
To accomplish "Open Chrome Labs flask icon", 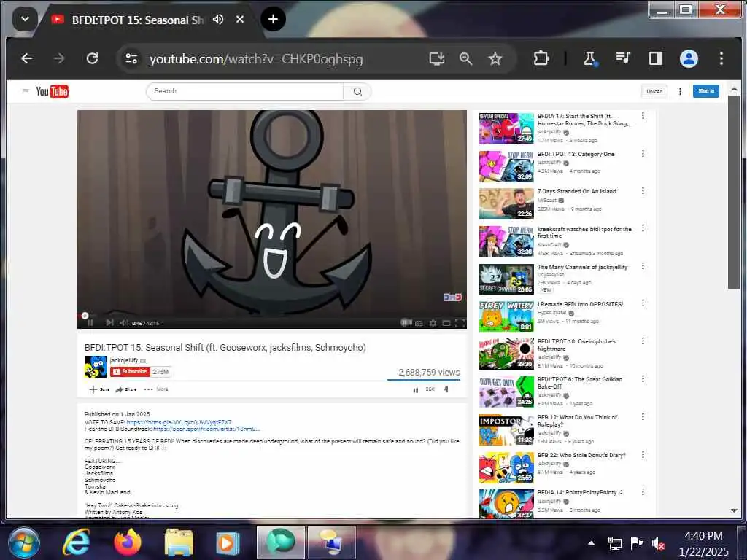I will [589, 58].
